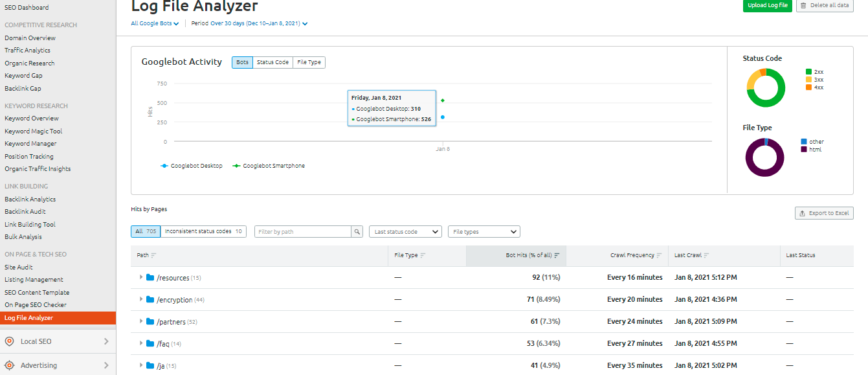
Task: Click the Googlebot Smartphone data point on Jan 8
Action: 443,100
